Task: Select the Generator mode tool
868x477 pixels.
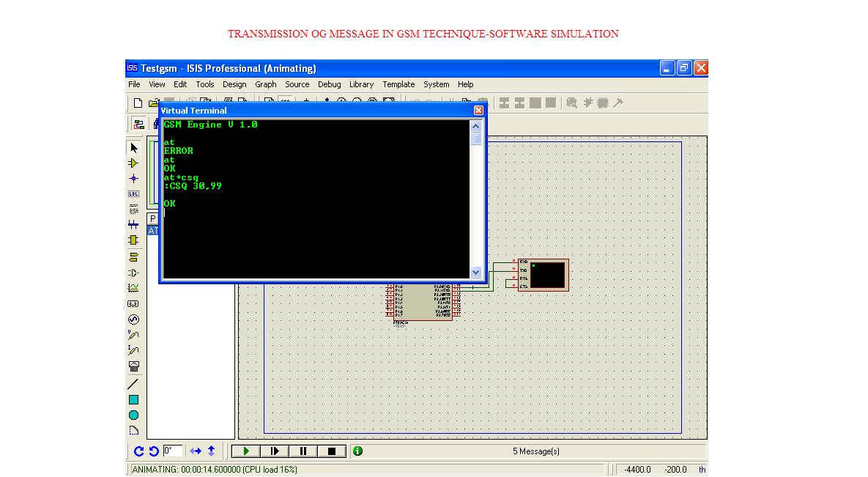Action: (133, 319)
